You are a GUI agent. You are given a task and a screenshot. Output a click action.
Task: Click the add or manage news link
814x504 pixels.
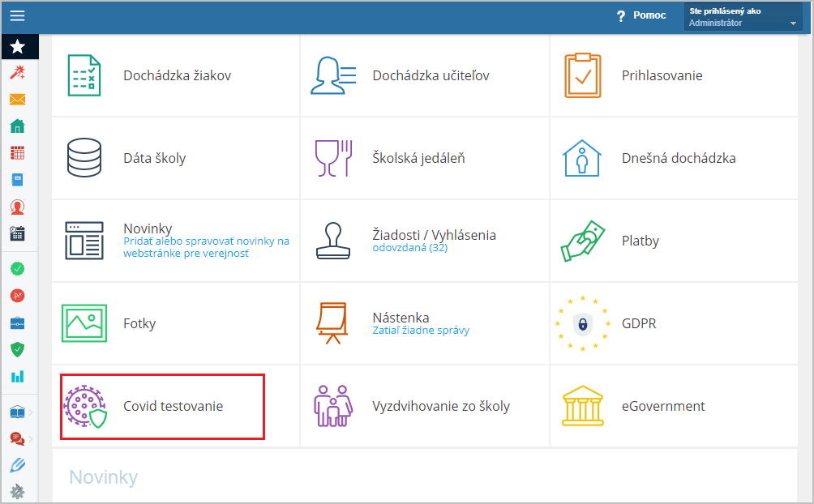pyautogui.click(x=206, y=247)
